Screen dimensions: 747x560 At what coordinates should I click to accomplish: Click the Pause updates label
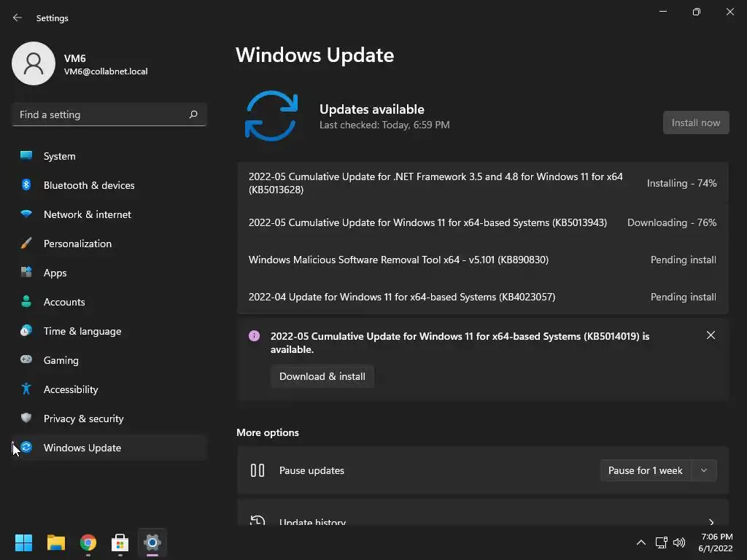pos(311,470)
